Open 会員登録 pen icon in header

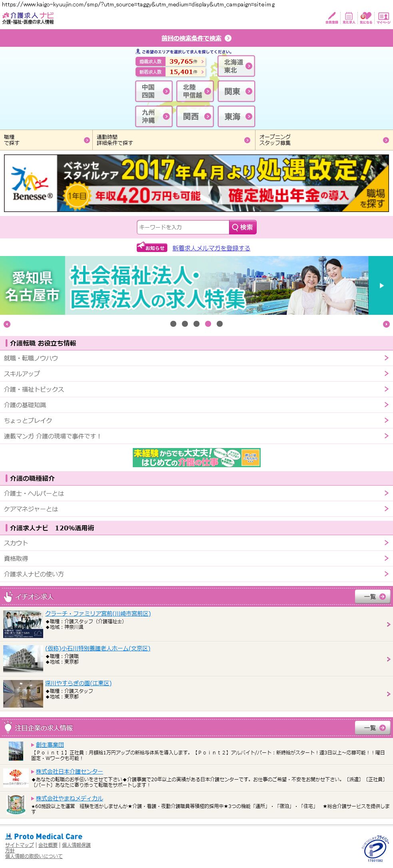(x=331, y=18)
